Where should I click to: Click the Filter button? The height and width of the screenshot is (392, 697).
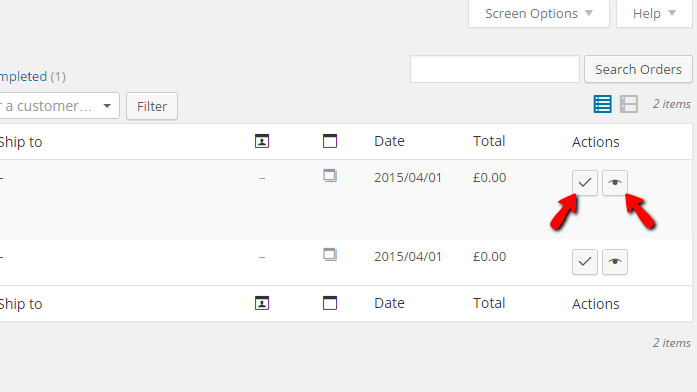pyautogui.click(x=152, y=106)
